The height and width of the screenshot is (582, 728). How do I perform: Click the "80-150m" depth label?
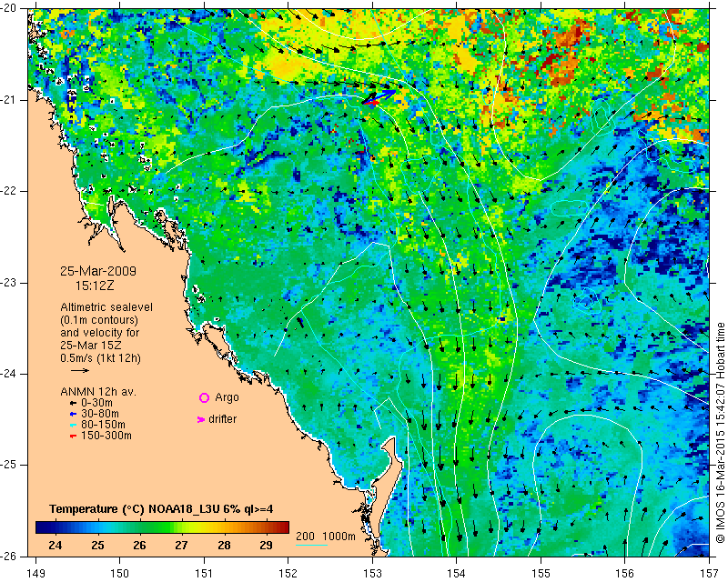(x=103, y=425)
